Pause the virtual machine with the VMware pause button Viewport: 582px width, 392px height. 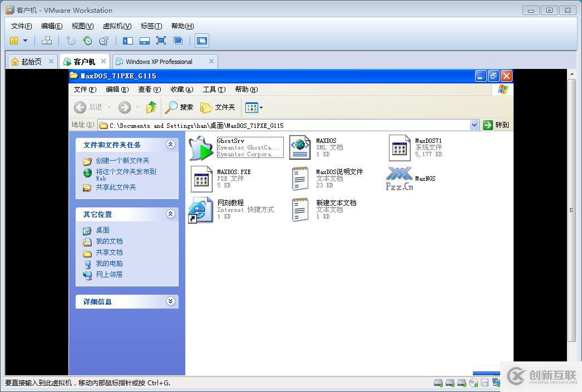14,41
